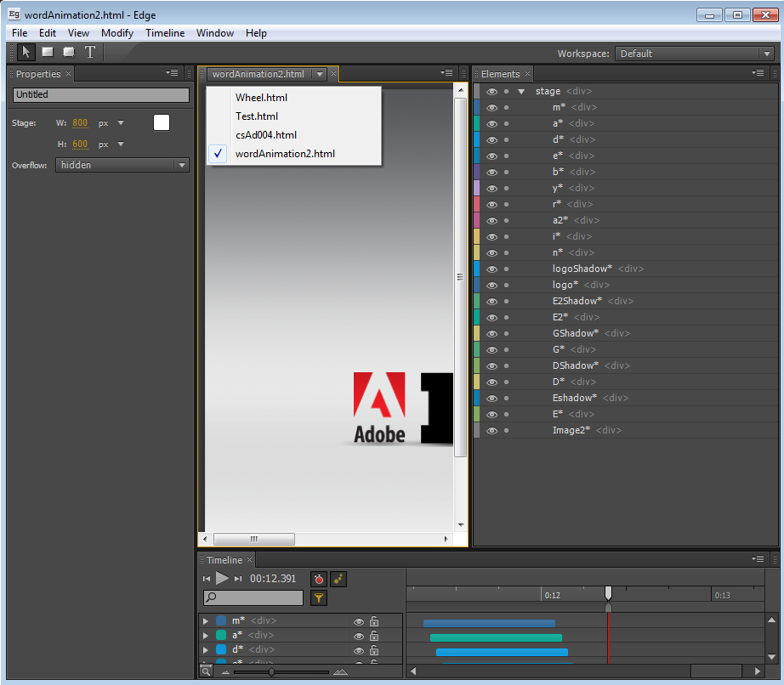
Task: Open the Timeline menu
Action: 165,33
